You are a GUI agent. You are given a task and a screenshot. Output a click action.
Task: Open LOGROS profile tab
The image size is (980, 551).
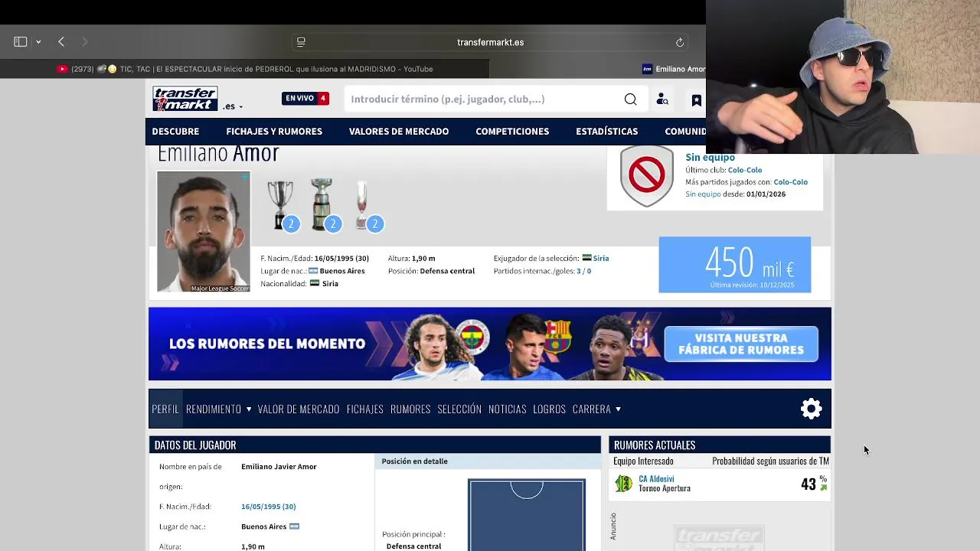549,409
